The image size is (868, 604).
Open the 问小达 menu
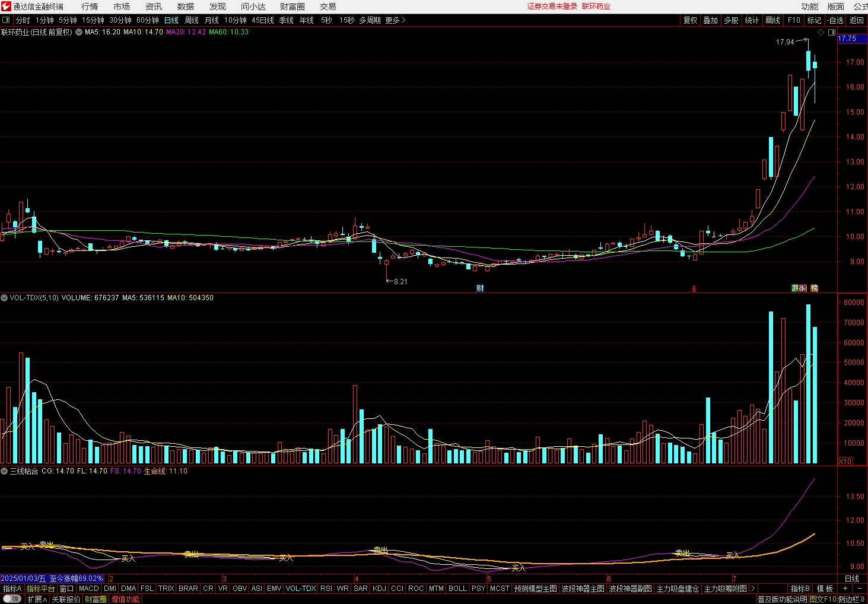[x=253, y=7]
